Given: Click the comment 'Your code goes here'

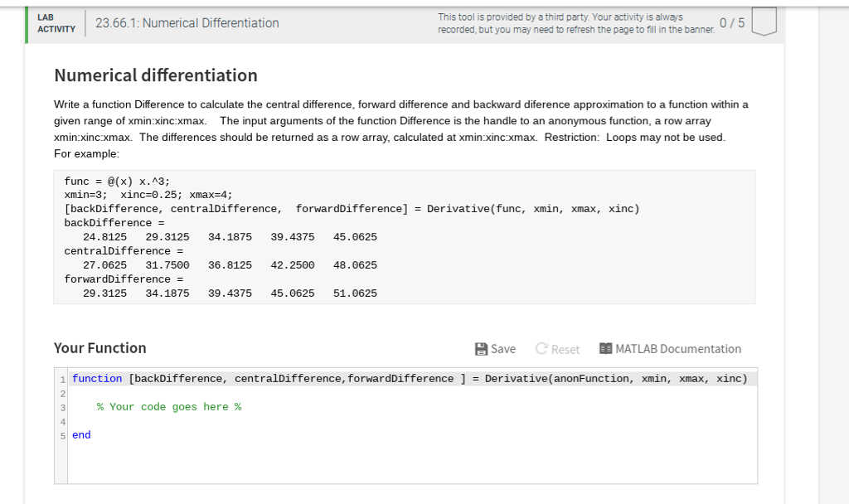Looking at the screenshot, I should pyautogui.click(x=167, y=406).
